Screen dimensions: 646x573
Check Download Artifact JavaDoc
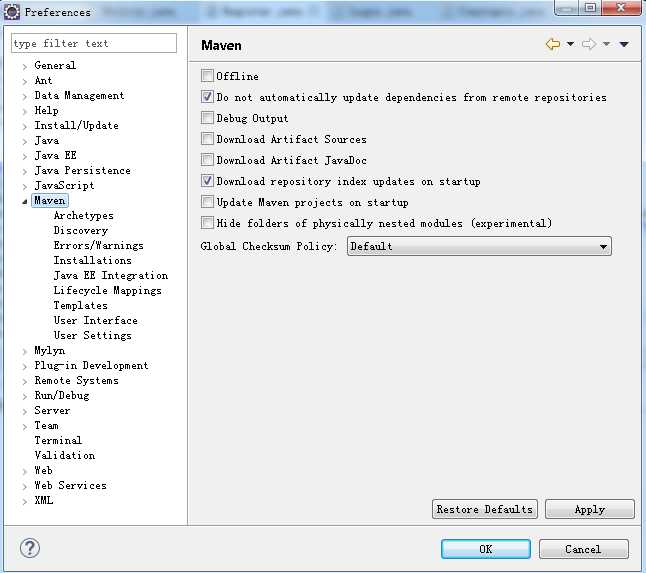coord(207,160)
